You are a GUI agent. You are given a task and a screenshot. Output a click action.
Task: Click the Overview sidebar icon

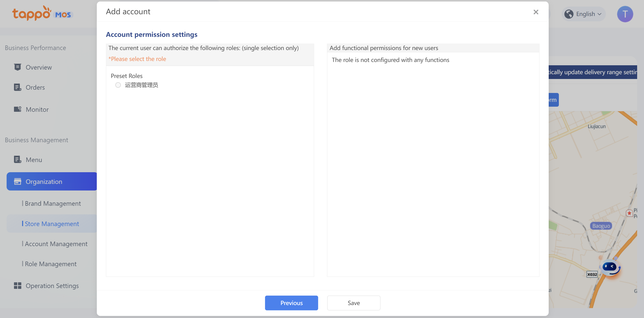[18, 67]
